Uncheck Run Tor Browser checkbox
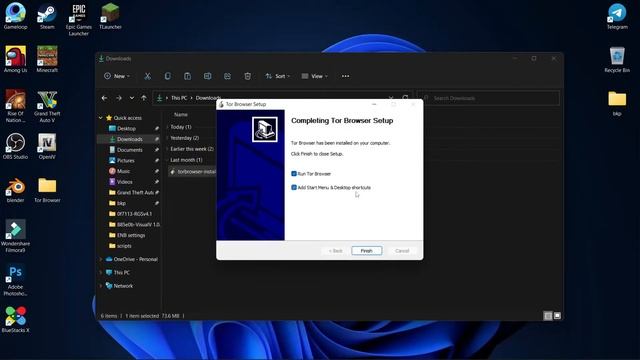The width and height of the screenshot is (640, 360). [294, 173]
